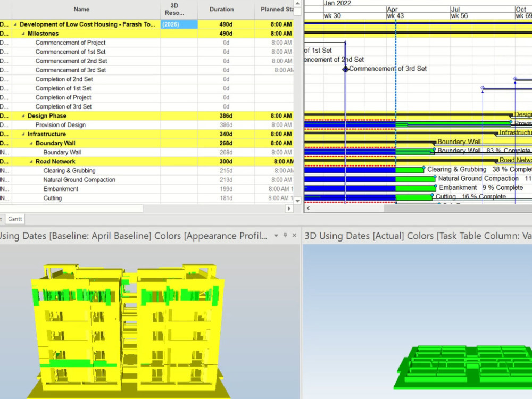The height and width of the screenshot is (399, 532).
Task: Select the Embankment task row
Action: 60,189
